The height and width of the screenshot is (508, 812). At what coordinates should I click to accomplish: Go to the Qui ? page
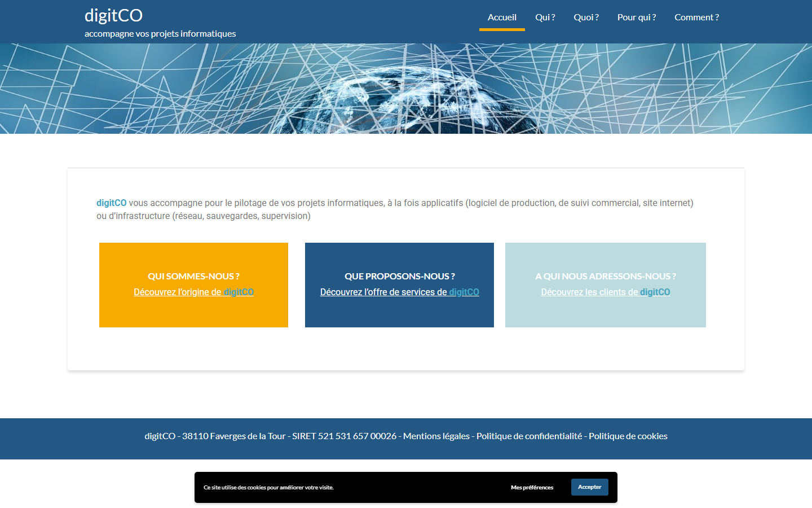click(x=545, y=17)
